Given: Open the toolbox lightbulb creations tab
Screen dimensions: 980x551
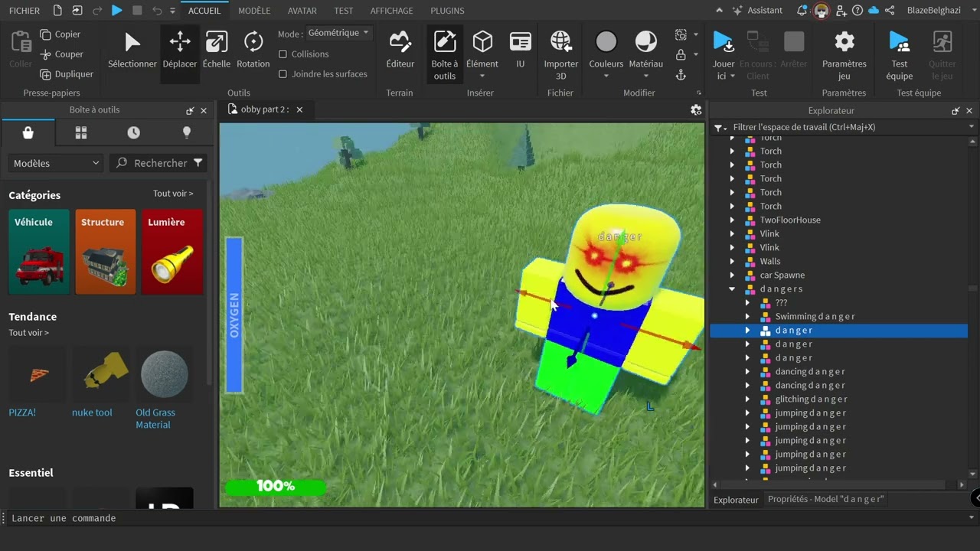Looking at the screenshot, I should [x=186, y=133].
